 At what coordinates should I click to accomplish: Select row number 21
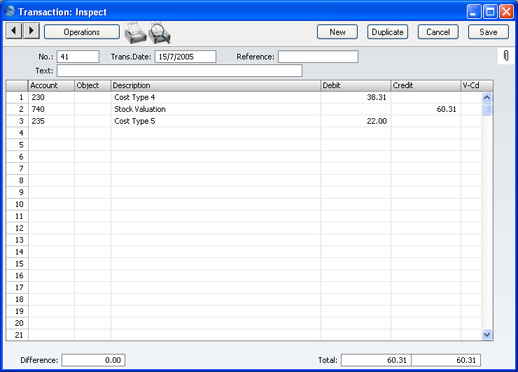click(x=17, y=335)
